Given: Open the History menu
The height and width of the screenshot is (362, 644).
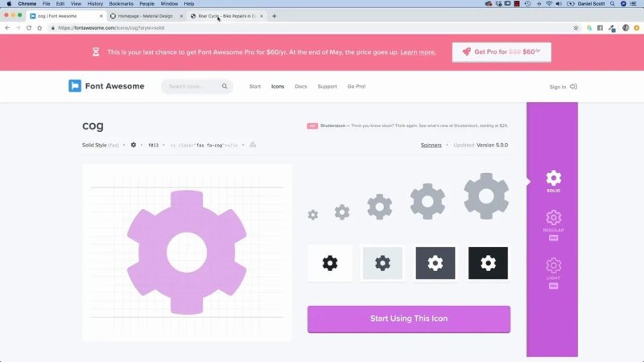Looking at the screenshot, I should tap(95, 4).
